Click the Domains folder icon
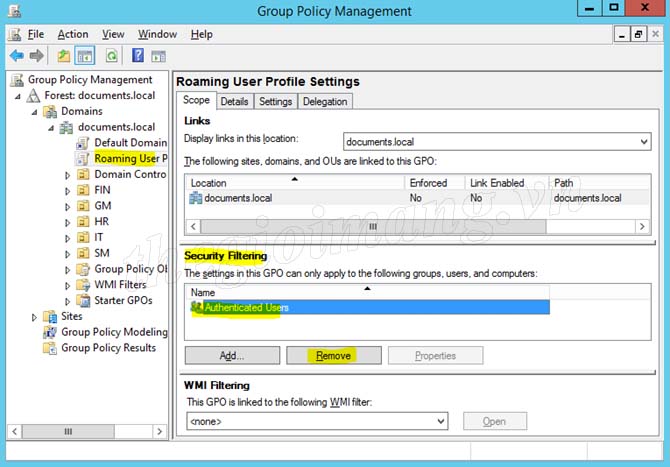Viewport: 670px width, 467px height. point(50,112)
